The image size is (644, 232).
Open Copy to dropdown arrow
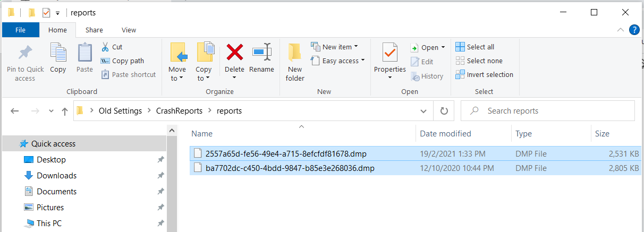click(x=207, y=79)
